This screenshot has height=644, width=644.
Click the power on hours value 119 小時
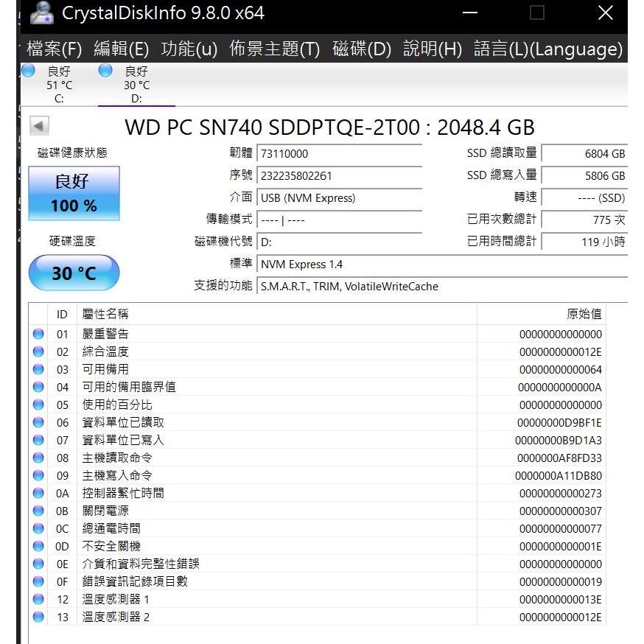584,242
